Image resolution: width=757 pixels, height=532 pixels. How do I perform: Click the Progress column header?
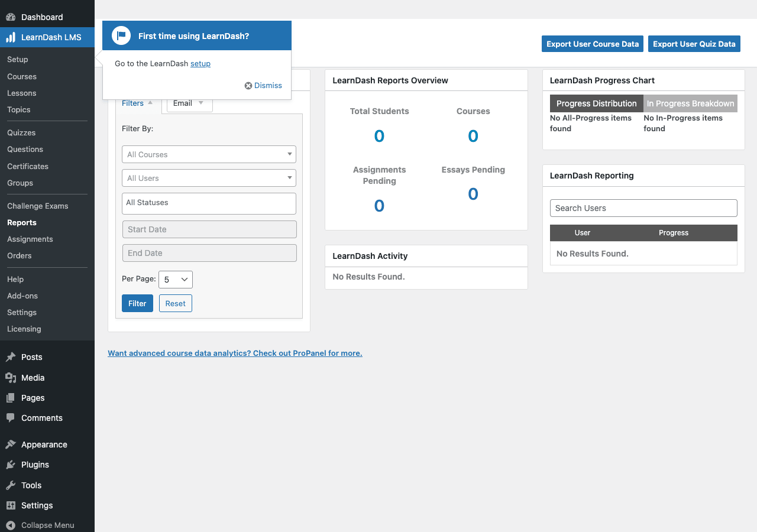tap(674, 233)
